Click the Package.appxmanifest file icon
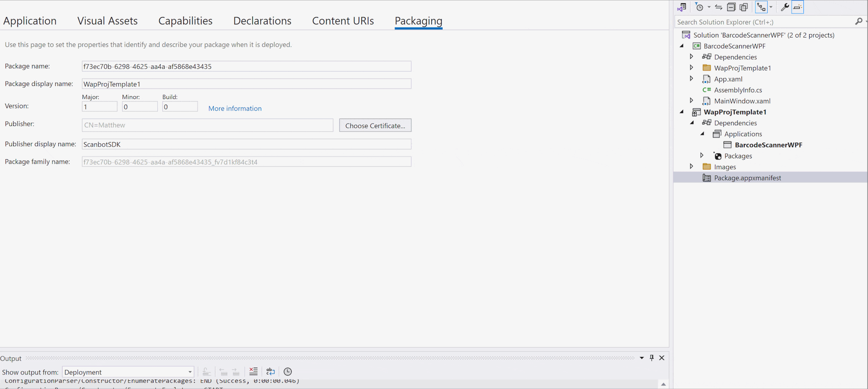 click(x=707, y=178)
